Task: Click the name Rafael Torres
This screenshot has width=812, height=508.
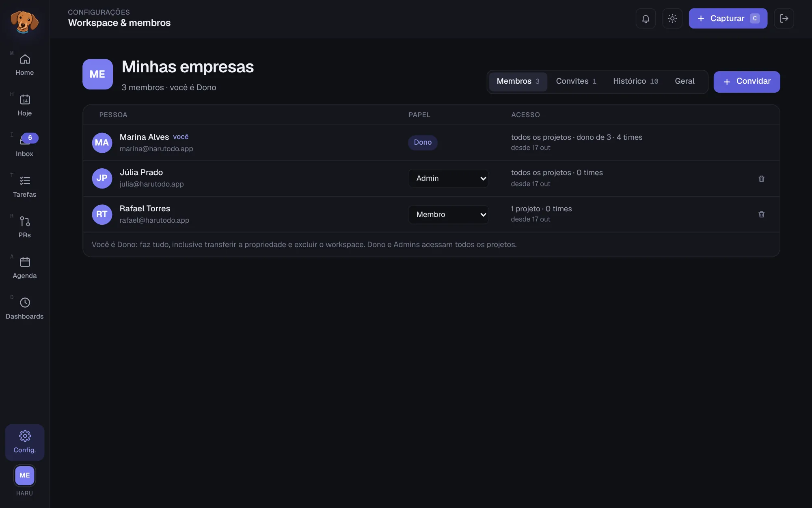Action: [x=145, y=209]
